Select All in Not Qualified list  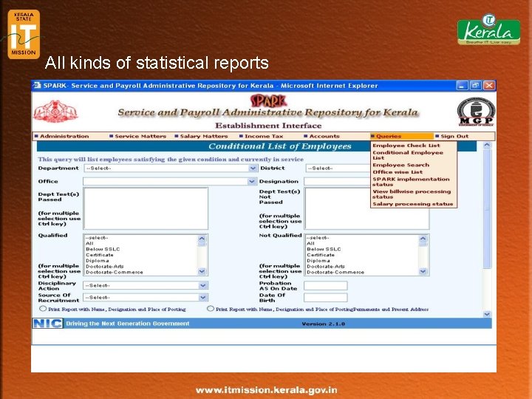(310, 243)
